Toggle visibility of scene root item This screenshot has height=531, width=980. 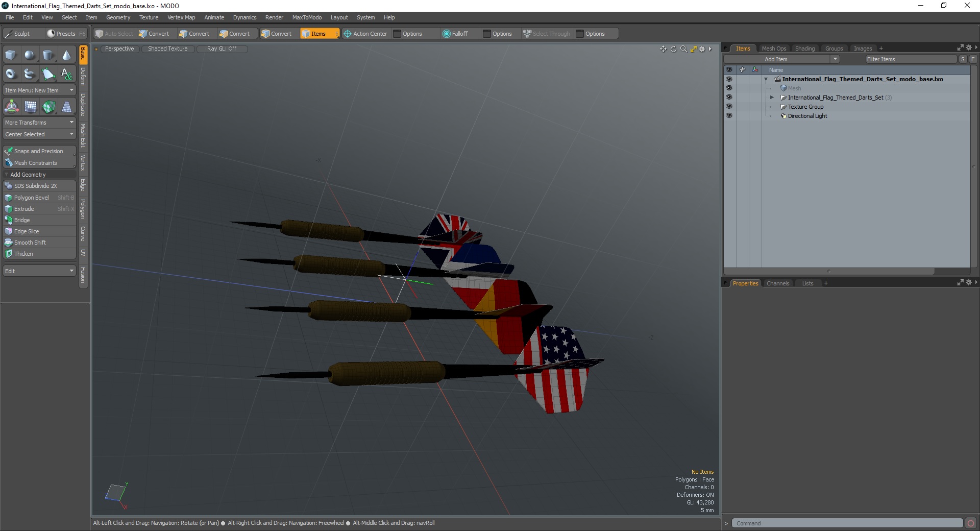click(x=729, y=79)
